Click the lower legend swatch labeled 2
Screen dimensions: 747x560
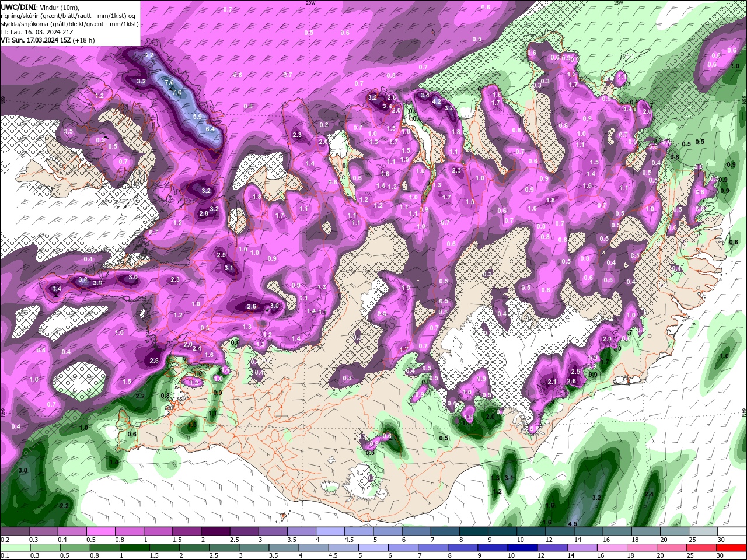click(194, 548)
